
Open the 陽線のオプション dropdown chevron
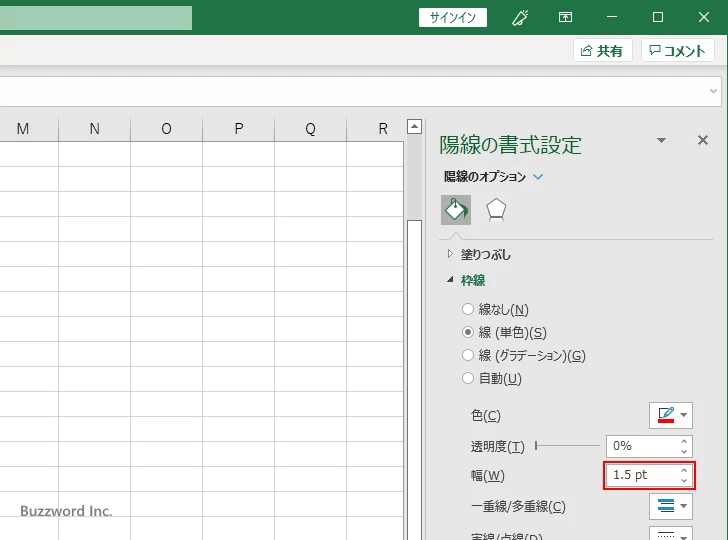538,176
